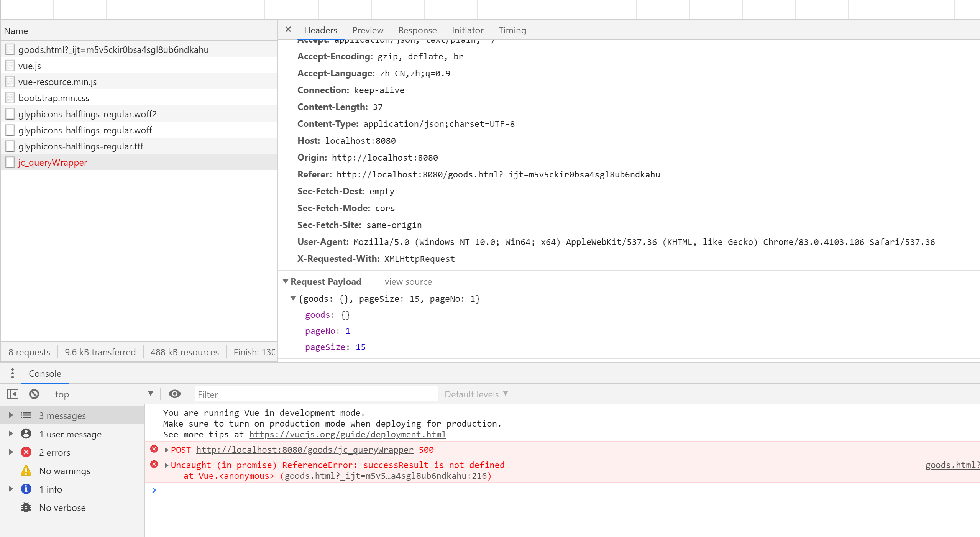Click the yellow warning triangle icon

[26, 470]
